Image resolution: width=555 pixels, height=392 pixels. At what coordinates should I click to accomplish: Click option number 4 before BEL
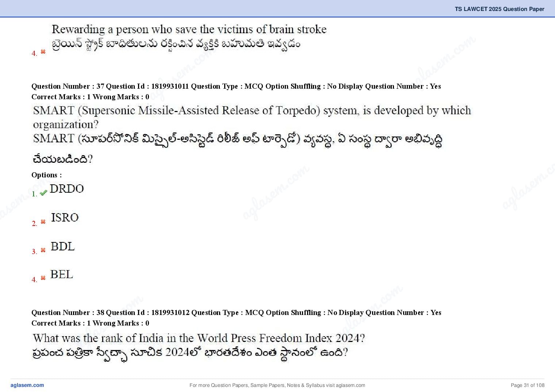coord(35,280)
